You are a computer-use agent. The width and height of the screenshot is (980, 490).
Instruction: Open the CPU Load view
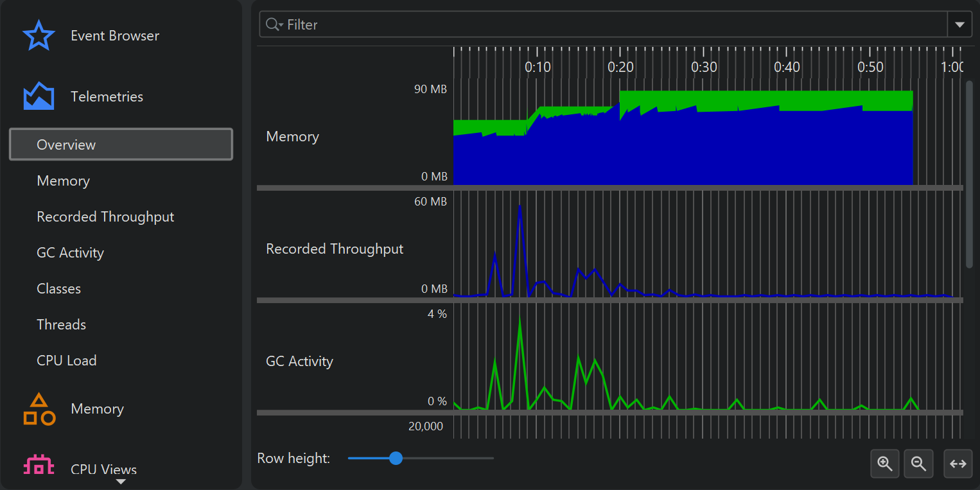click(67, 361)
